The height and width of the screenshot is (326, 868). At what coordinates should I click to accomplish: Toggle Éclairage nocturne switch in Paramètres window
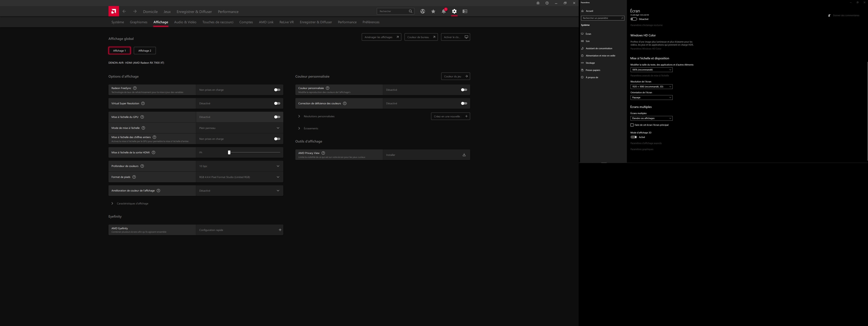click(x=634, y=19)
